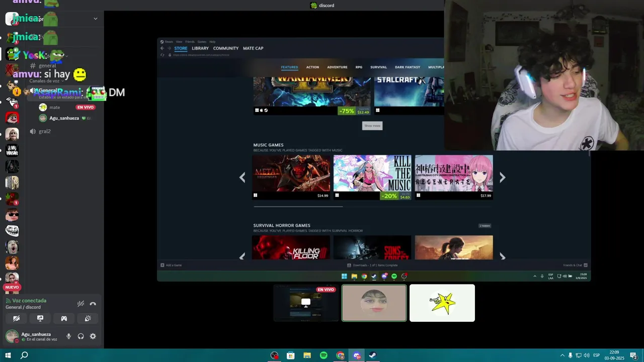Open the Regenerate game card priced $17.99
644x362 pixels.
(454, 177)
